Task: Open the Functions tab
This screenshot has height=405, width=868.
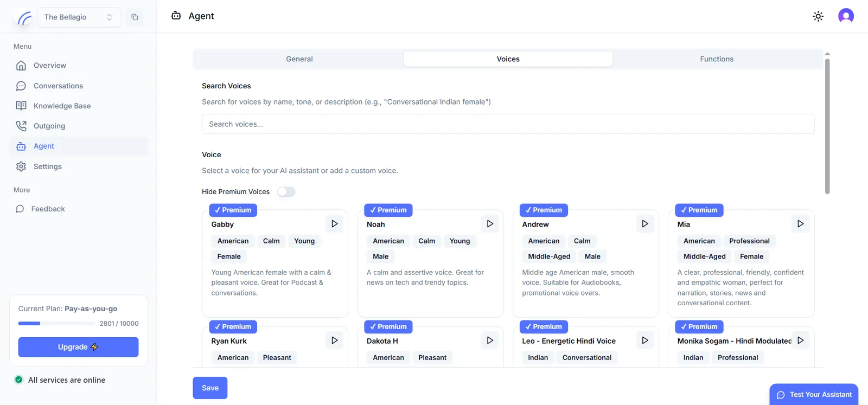Action: tap(717, 59)
